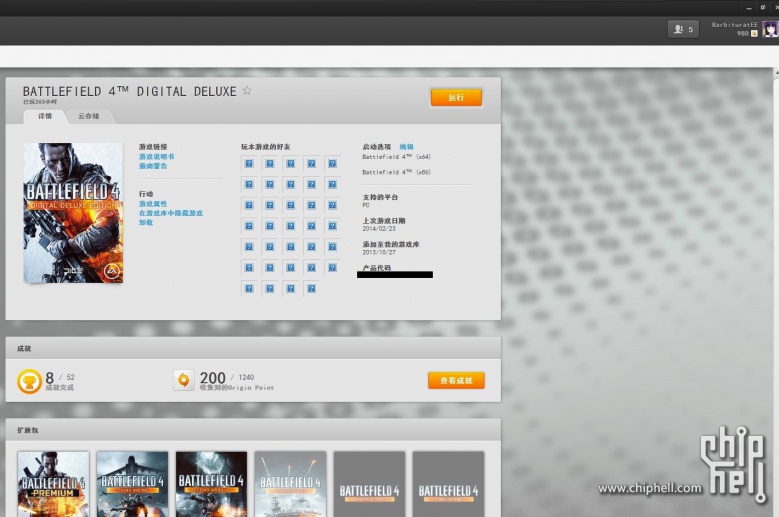Click the gold trophy achievements icon

[x=29, y=381]
